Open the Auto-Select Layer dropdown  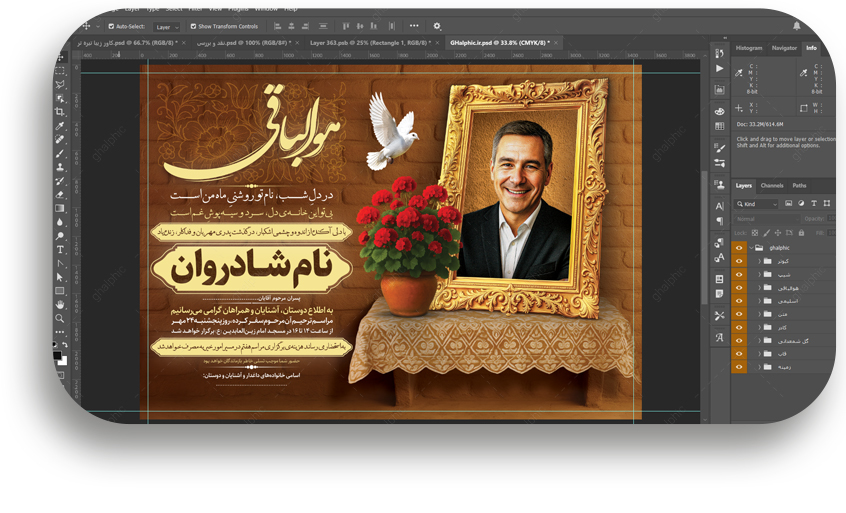(167, 26)
